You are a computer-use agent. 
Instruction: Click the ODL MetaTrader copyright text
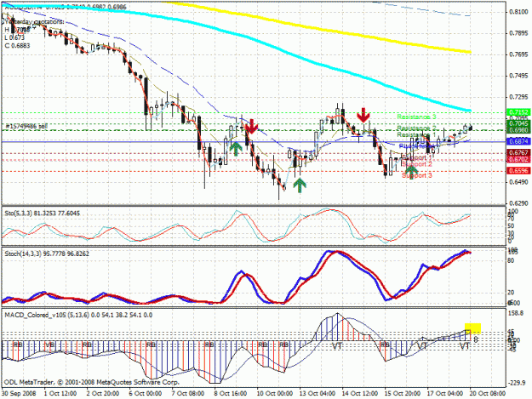[92, 382]
